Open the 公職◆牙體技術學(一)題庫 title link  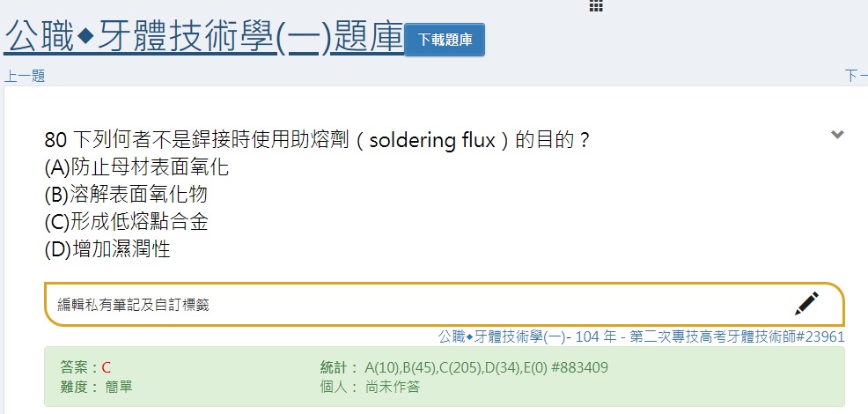pyautogui.click(x=203, y=38)
